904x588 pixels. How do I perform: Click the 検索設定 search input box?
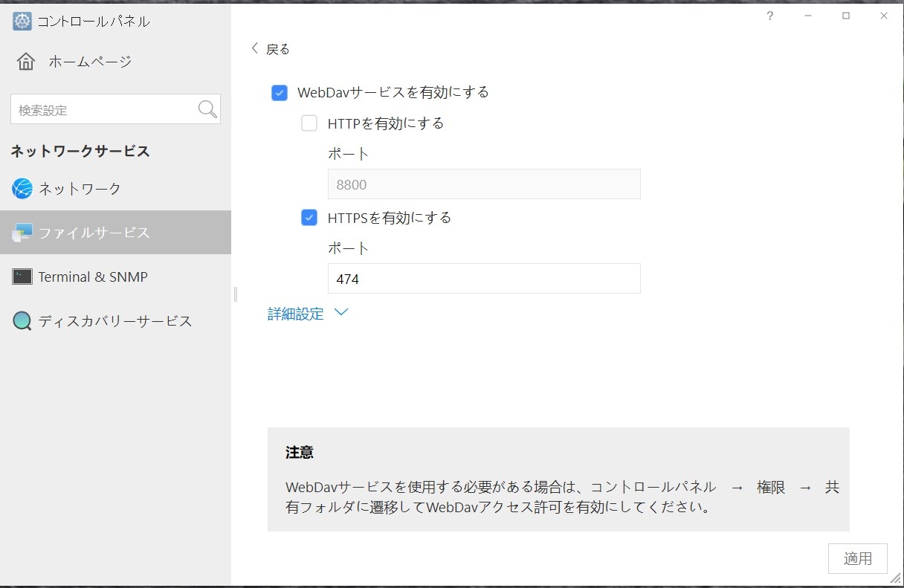104,110
